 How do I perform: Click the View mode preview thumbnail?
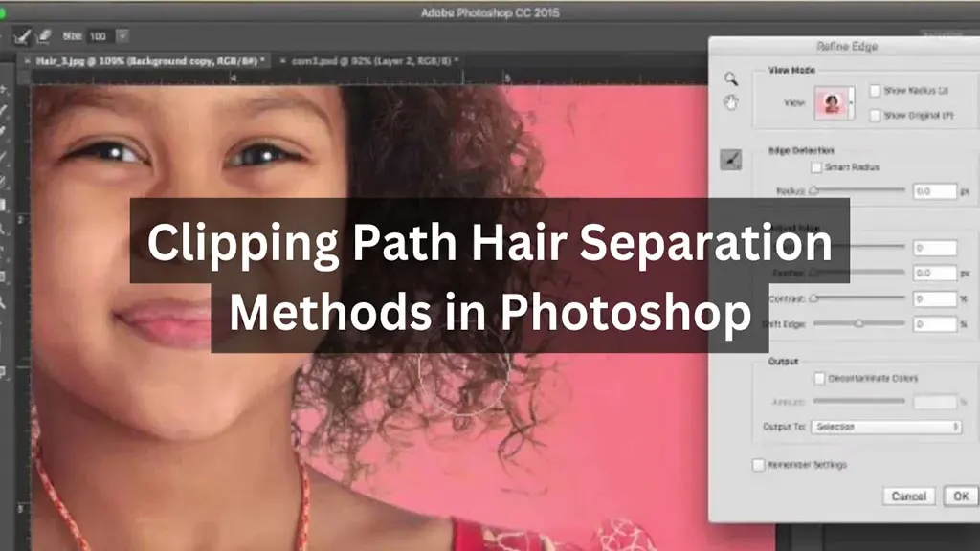[x=832, y=103]
